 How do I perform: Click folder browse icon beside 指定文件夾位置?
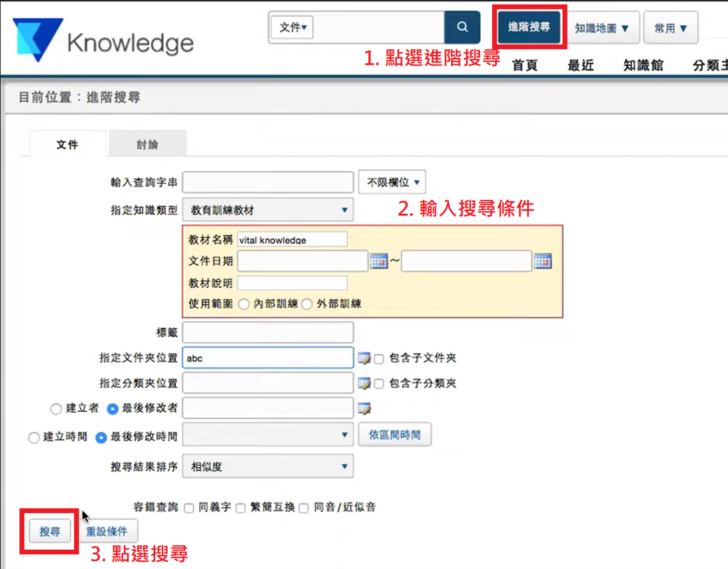tap(364, 358)
